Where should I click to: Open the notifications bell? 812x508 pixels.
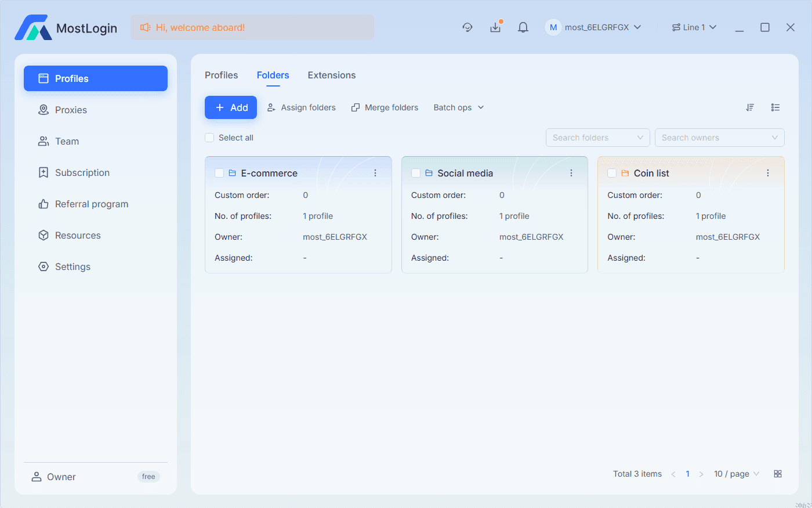pyautogui.click(x=523, y=27)
